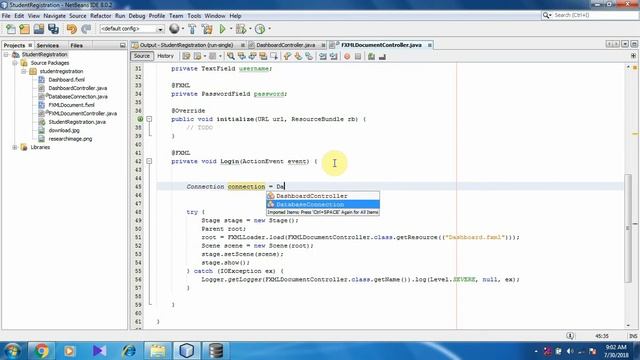Click the Comment editor toolbar icon
This screenshot has width=640, height=360.
pos(371,56)
